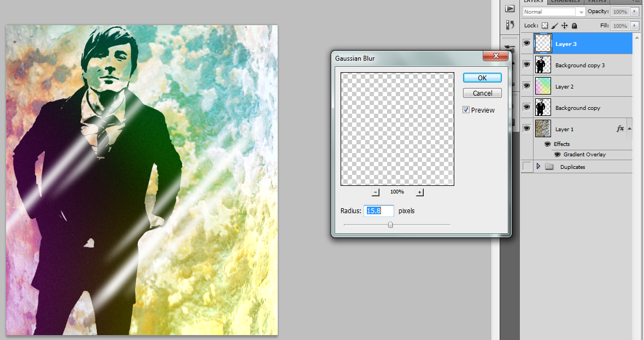
Task: Select the Duplicates group name
Action: pos(572,167)
